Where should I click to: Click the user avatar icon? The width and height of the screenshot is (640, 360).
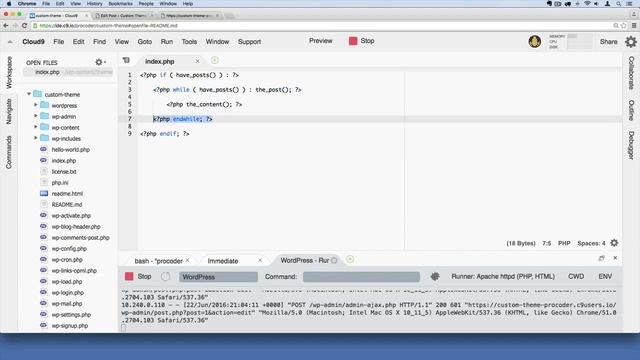[535, 41]
